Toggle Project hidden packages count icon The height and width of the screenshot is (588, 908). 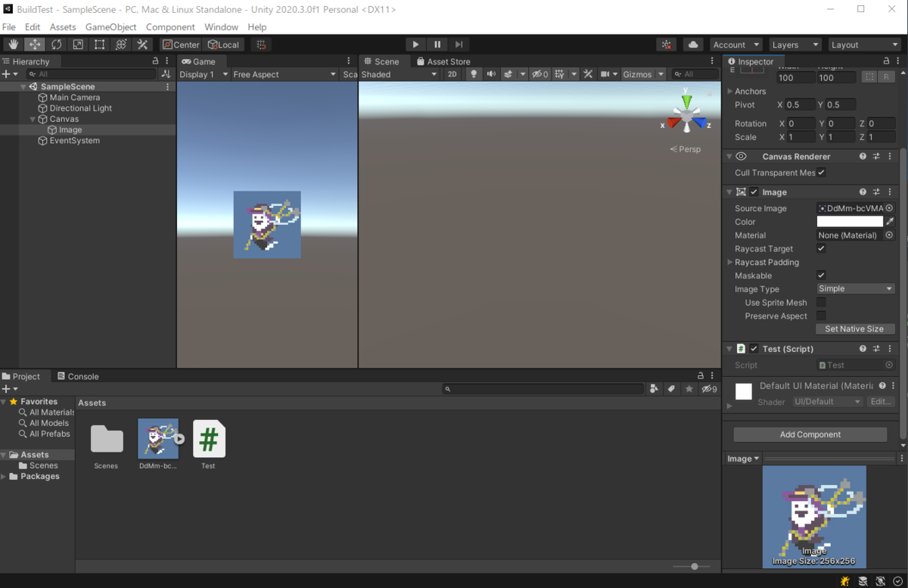point(709,389)
